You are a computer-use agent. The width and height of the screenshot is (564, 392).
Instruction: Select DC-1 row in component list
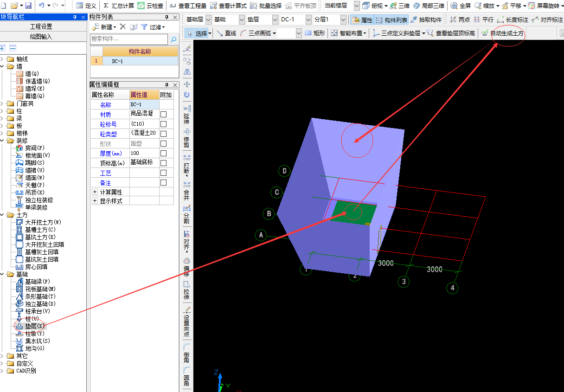(134, 61)
